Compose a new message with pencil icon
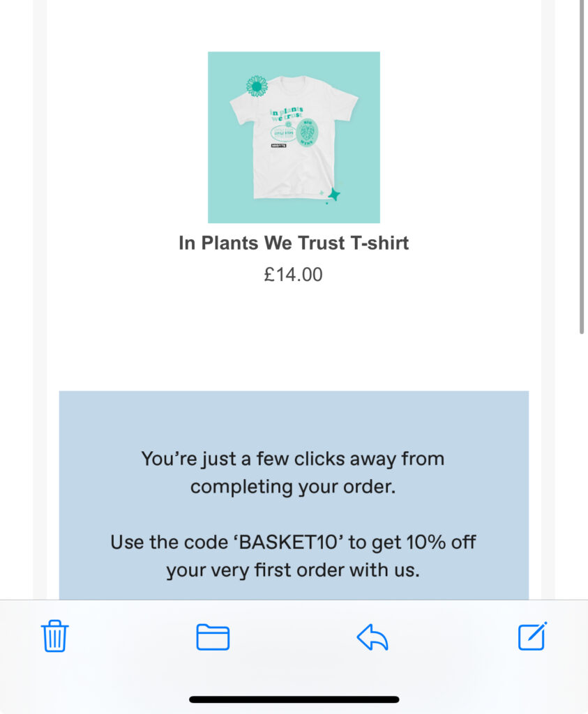 [532, 636]
